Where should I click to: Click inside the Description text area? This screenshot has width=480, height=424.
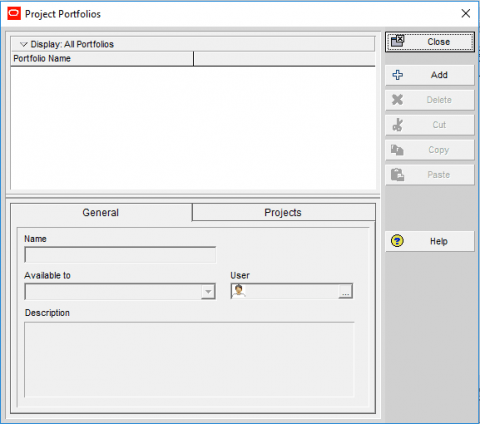point(189,359)
